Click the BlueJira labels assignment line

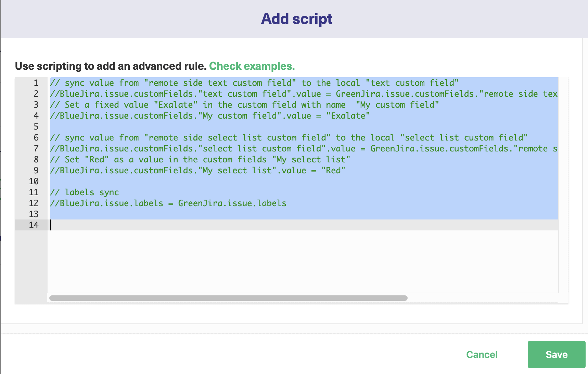pyautogui.click(x=168, y=203)
